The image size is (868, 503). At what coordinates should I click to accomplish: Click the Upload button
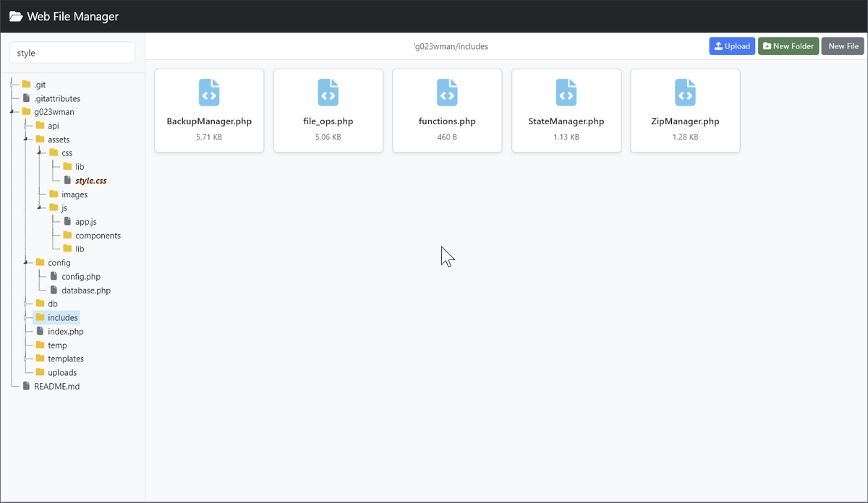(731, 46)
